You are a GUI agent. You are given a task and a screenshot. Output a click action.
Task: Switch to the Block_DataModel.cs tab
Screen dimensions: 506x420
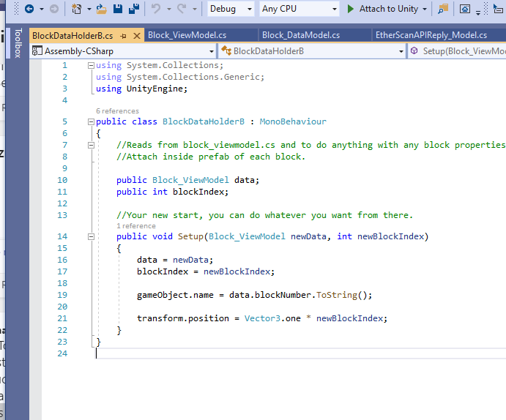coord(301,35)
